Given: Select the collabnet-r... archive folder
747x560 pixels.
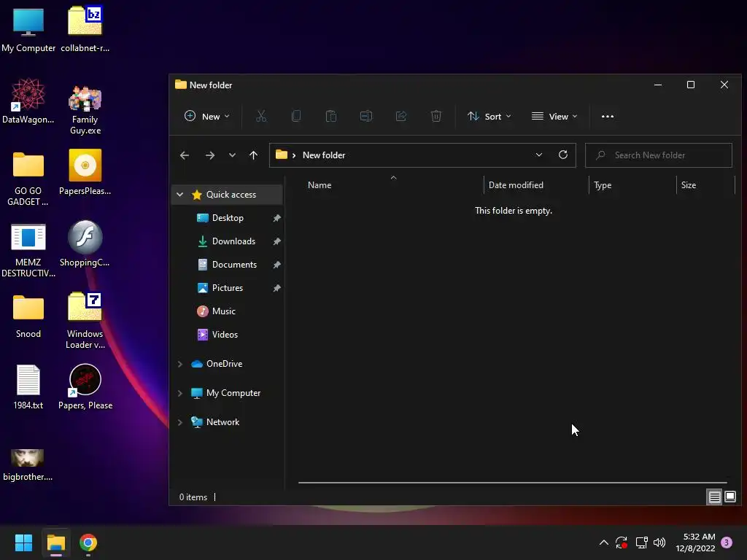Looking at the screenshot, I should point(85,29).
